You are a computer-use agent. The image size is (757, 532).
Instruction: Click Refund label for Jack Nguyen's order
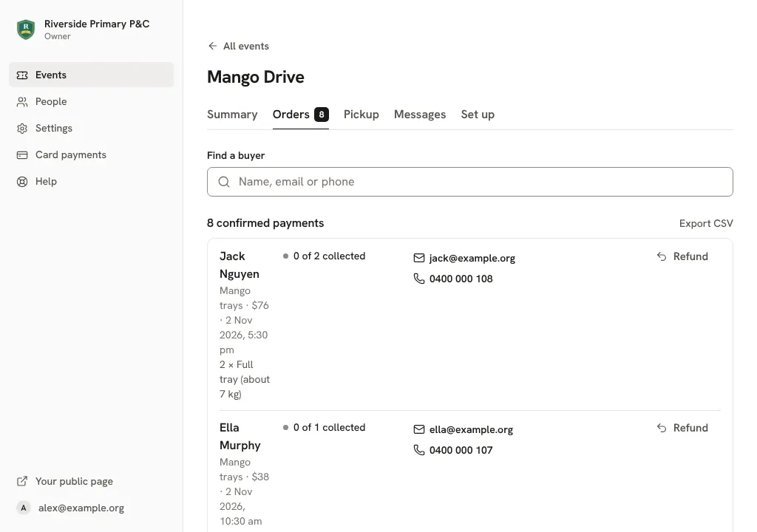point(690,256)
